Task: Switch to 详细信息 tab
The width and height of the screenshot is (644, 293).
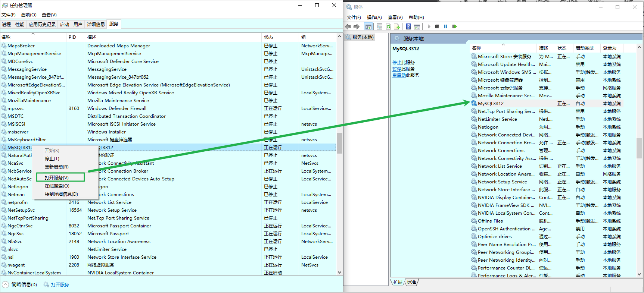Action: point(96,24)
